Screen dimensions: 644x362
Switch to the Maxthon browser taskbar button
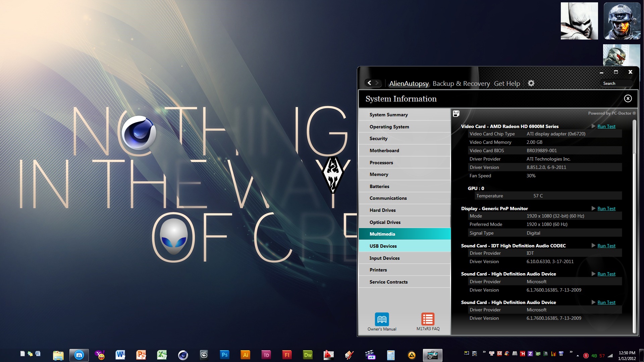(x=79, y=355)
